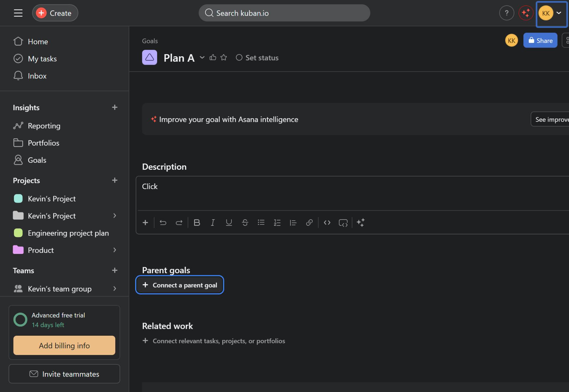The width and height of the screenshot is (569, 392).
Task: Click the Share button
Action: point(540,40)
